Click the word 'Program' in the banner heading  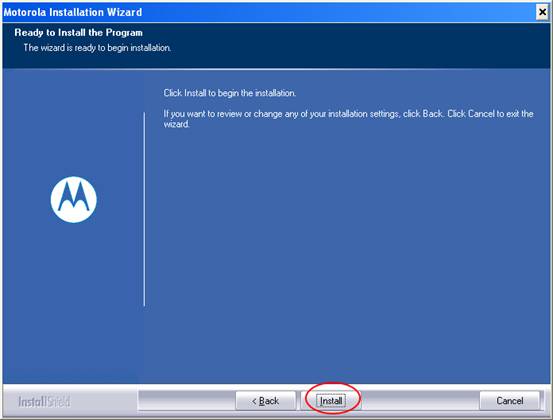coord(124,32)
